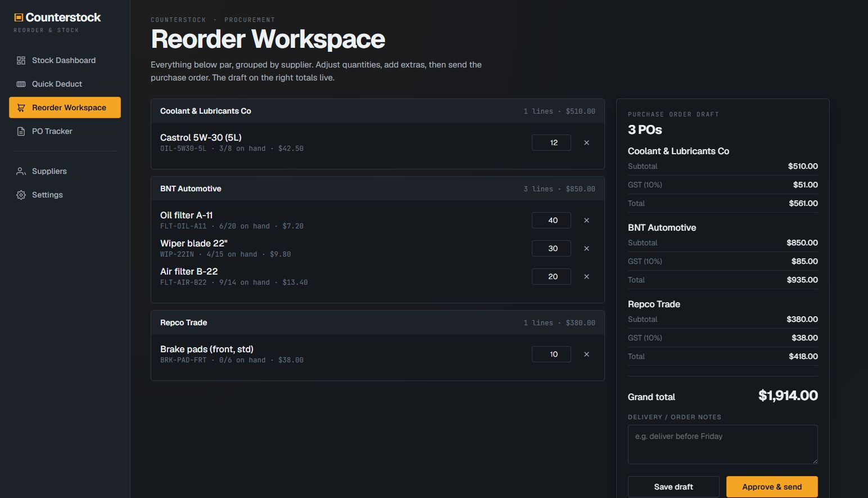Viewport: 868px width, 498px height.
Task: Edit quantity field for Oil filter A-11
Action: 551,220
